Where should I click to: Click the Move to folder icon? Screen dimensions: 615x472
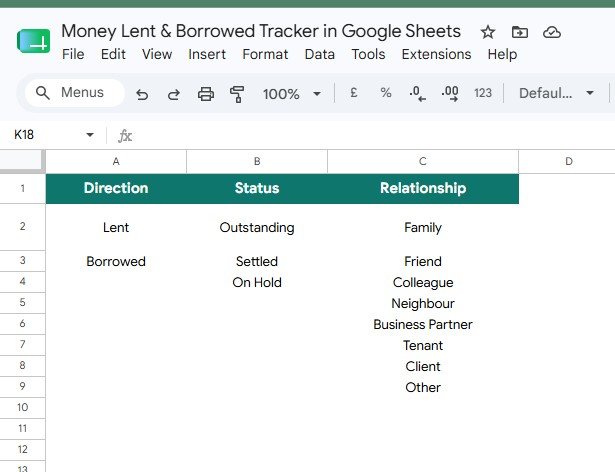point(520,32)
